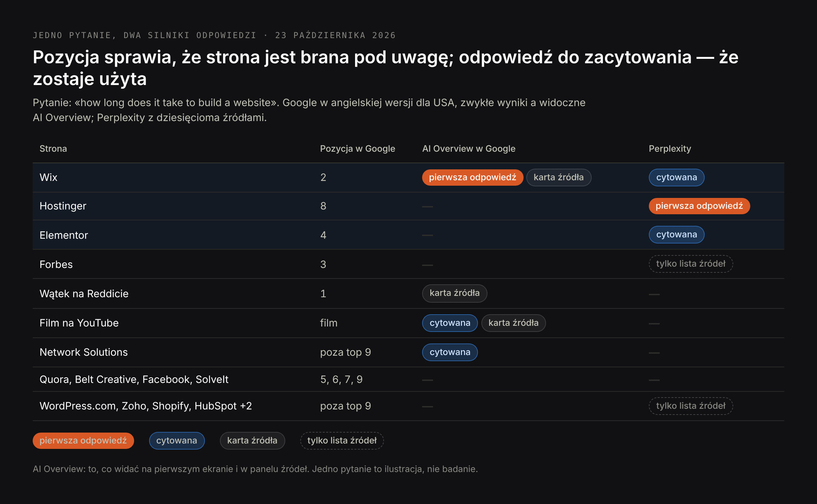Screen dimensions: 817x504
Task: Click the subtitle starting with 'Pytanie: «how long'
Action: pyautogui.click(x=309, y=110)
